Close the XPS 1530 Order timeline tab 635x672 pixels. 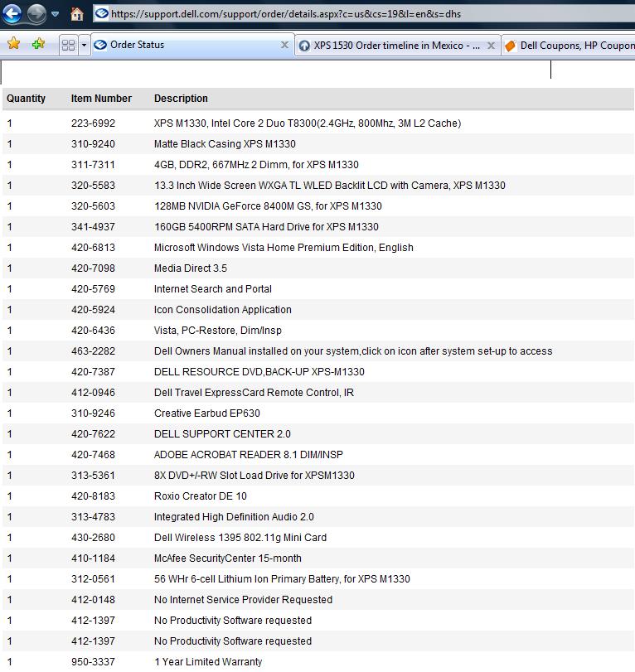pos(491,46)
